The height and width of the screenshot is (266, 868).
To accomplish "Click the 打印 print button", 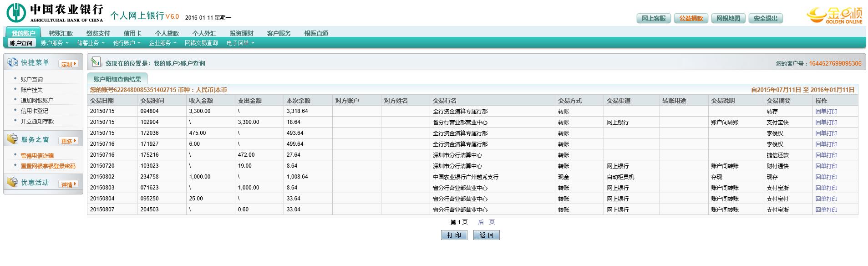I will [x=454, y=235].
